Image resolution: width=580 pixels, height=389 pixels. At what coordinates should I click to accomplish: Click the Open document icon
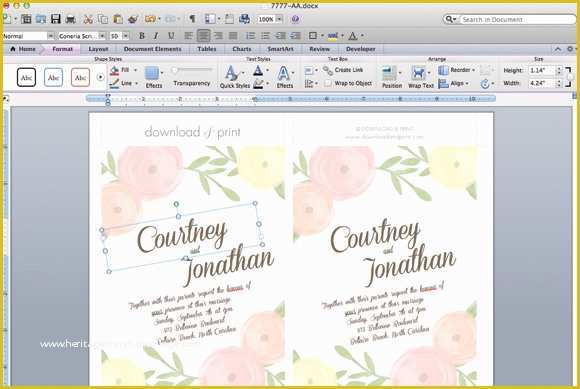pyautogui.click(x=41, y=19)
